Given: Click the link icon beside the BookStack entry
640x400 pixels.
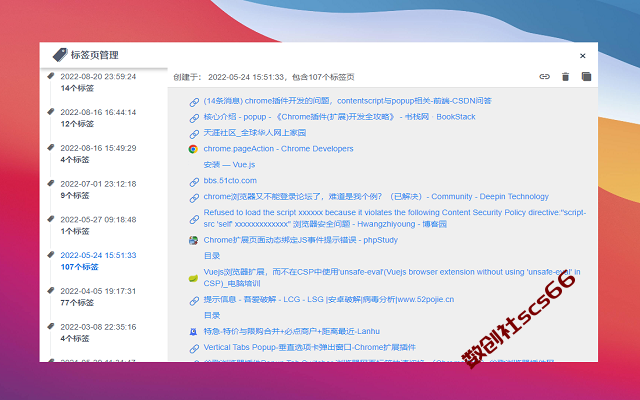Looking at the screenshot, I should (x=194, y=118).
